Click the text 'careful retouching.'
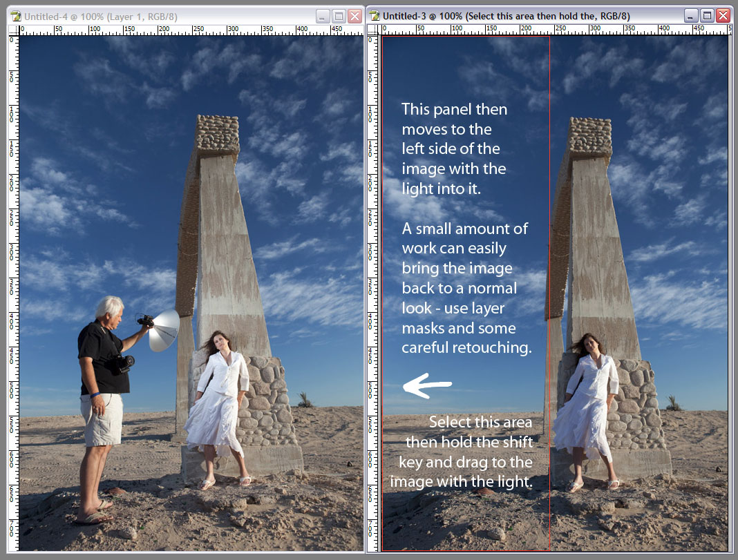The image size is (738, 560). pyautogui.click(x=466, y=347)
